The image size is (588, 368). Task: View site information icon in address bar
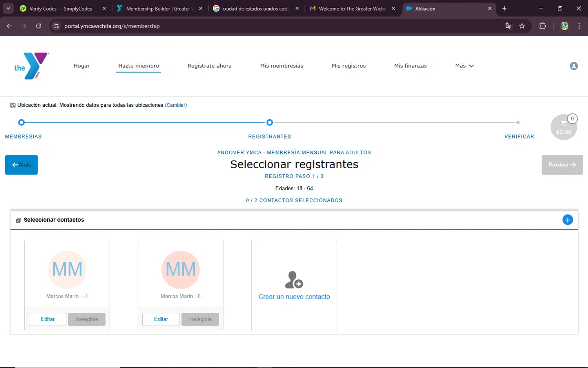[56, 26]
